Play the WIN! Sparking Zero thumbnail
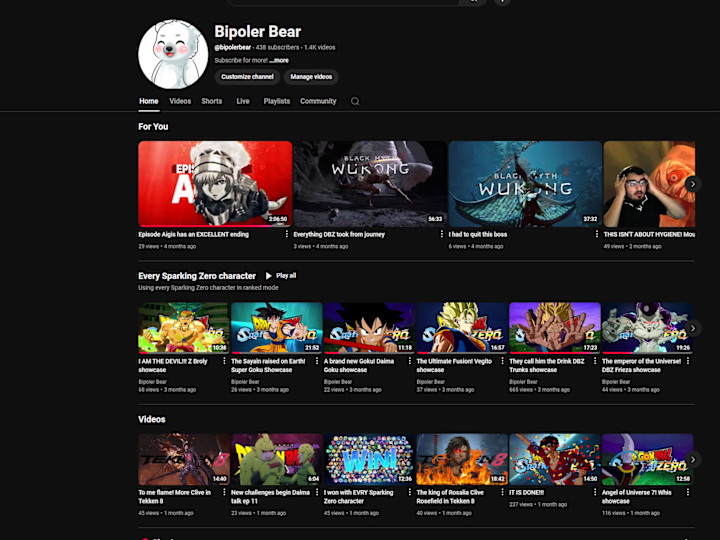 pyautogui.click(x=369, y=460)
